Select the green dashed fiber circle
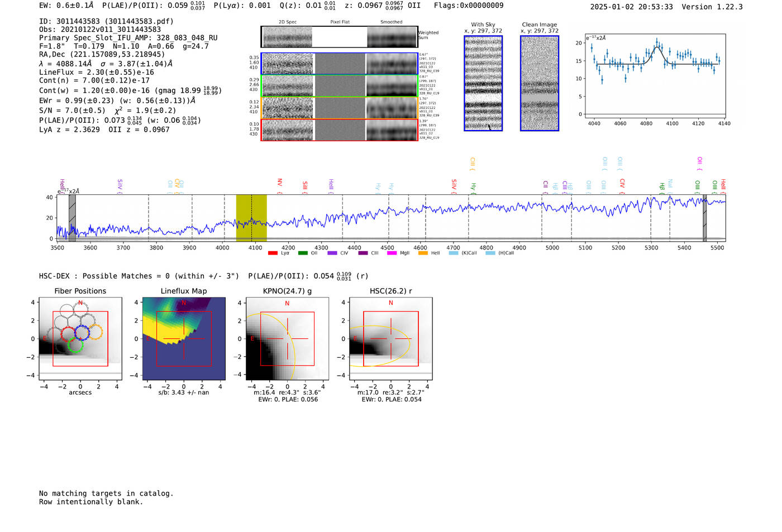 click(x=75, y=346)
